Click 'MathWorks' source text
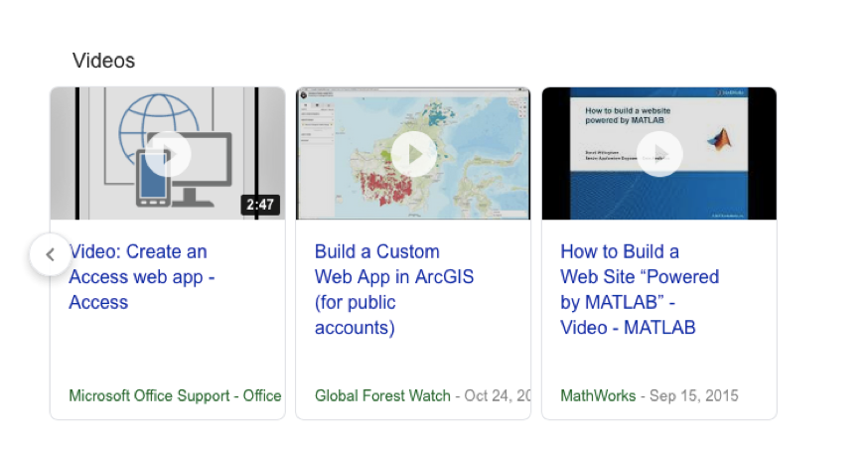The image size is (868, 453). pos(598,395)
